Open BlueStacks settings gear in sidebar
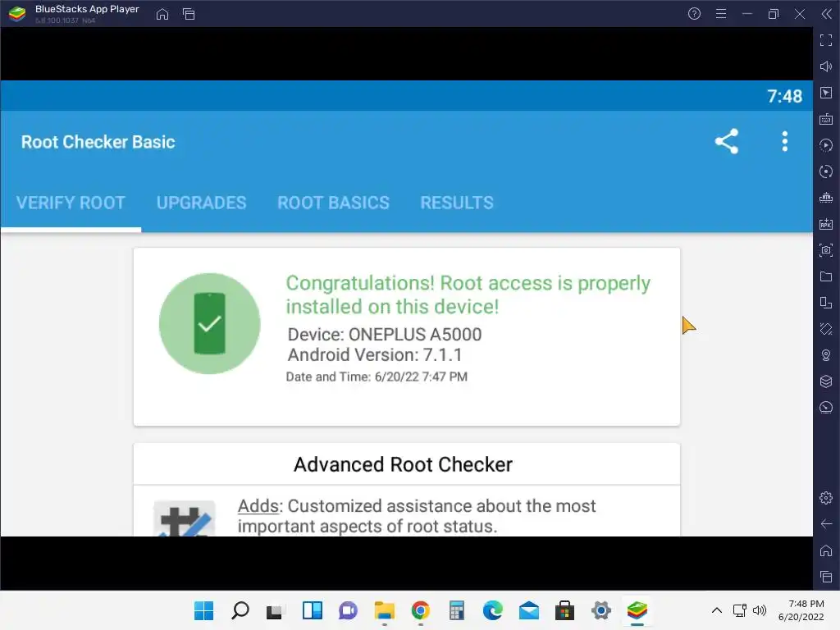This screenshot has height=630, width=840. coord(826,498)
